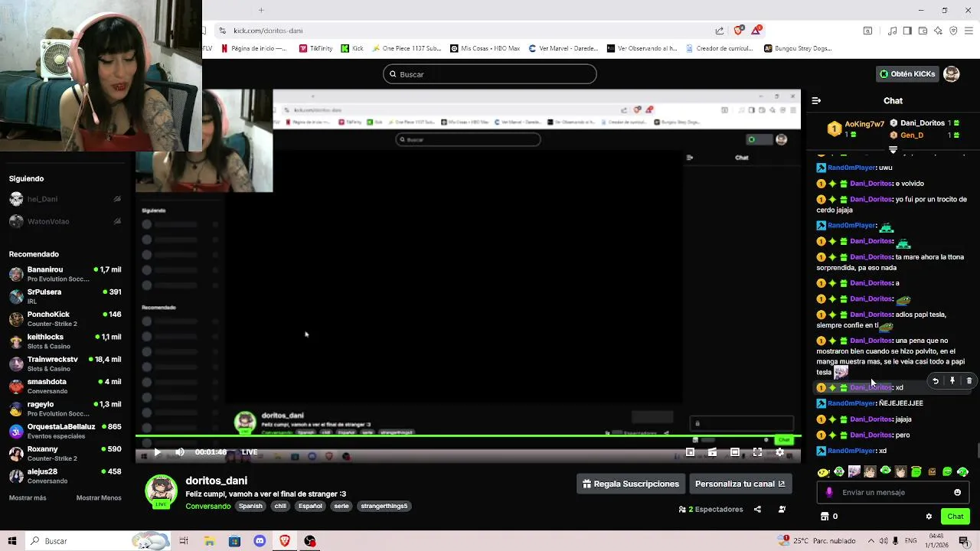This screenshot has width=980, height=551.
Task: Insert the first yellow quick emote
Action: click(x=823, y=472)
